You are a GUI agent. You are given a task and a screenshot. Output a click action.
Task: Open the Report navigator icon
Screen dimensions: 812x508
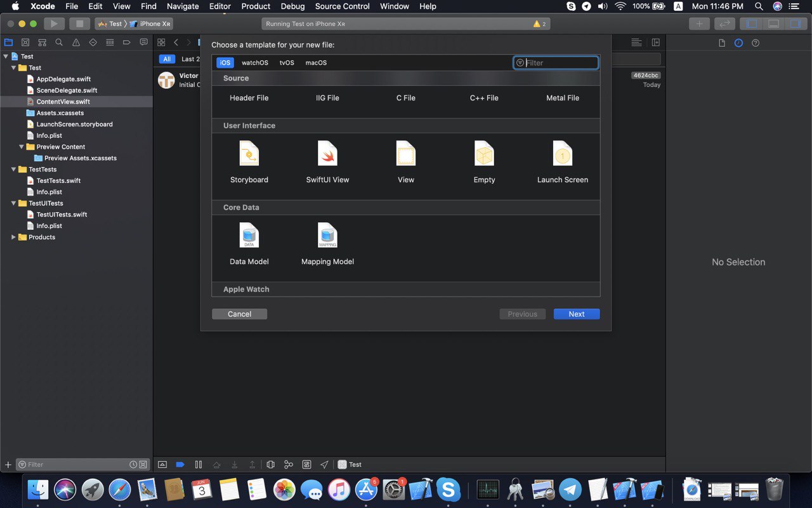coord(144,43)
